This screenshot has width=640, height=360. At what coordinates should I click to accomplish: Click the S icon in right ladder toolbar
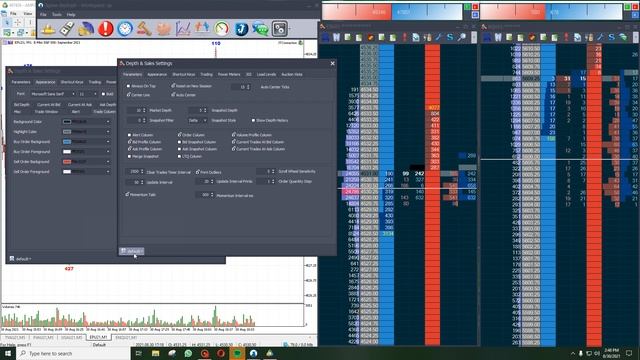(611, 38)
